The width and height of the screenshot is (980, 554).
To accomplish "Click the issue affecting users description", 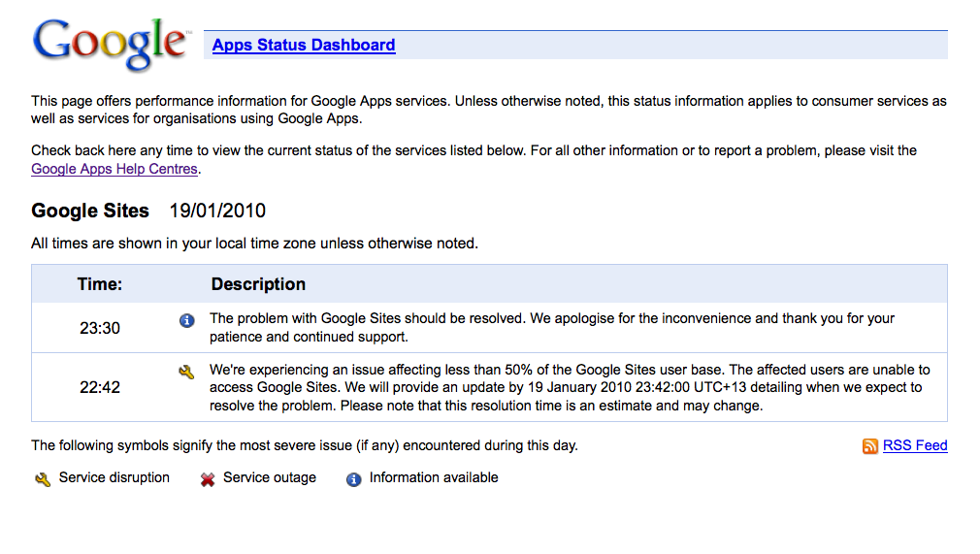I will click(570, 388).
